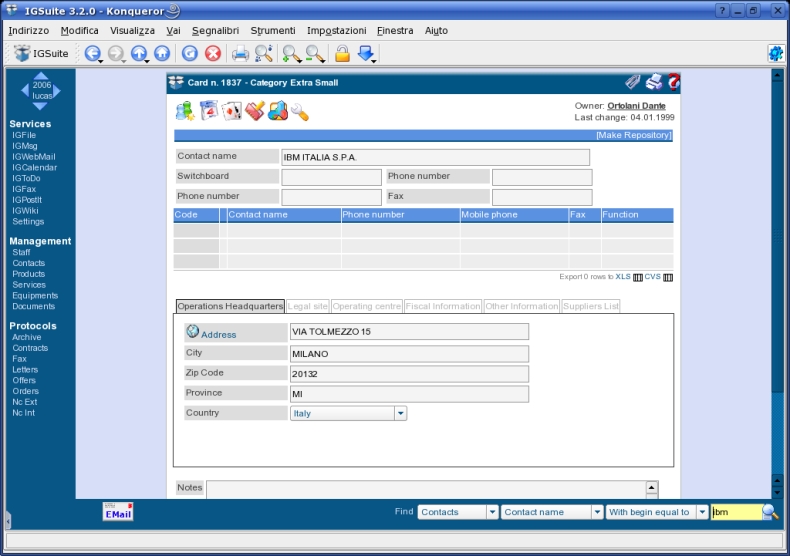Click the EMail icon in bottom bar
This screenshot has width=790, height=556.
118,511
